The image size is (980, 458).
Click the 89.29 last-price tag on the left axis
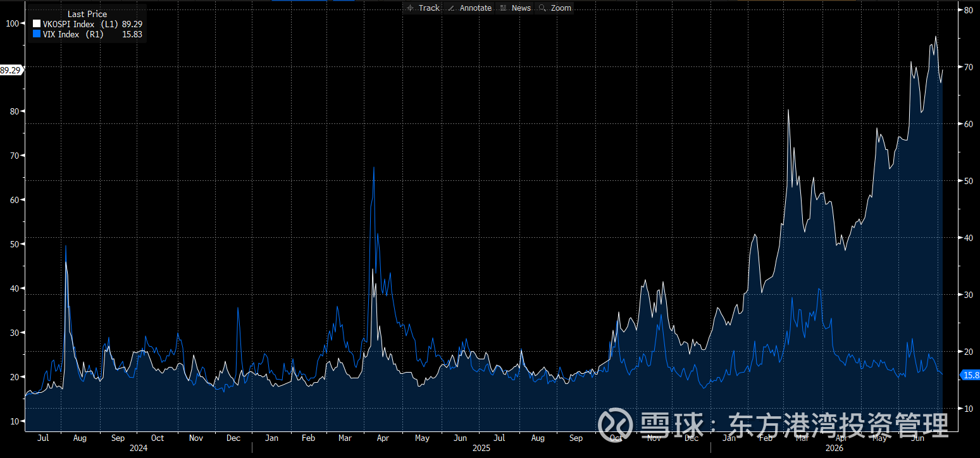click(x=11, y=70)
